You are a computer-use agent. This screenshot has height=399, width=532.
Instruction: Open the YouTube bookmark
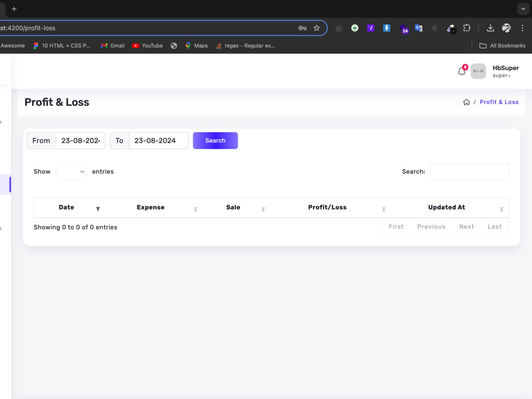(147, 45)
